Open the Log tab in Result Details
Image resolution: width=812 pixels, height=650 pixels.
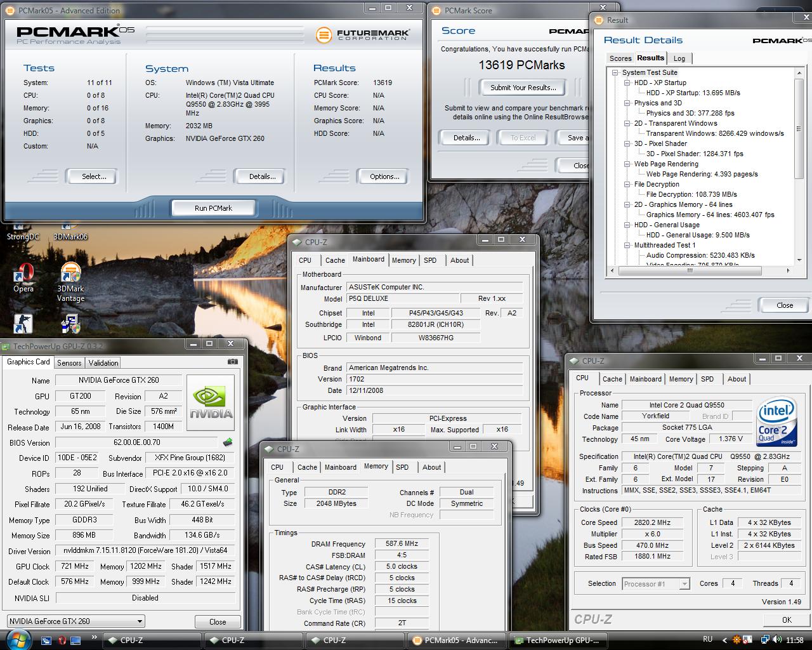[x=679, y=58]
